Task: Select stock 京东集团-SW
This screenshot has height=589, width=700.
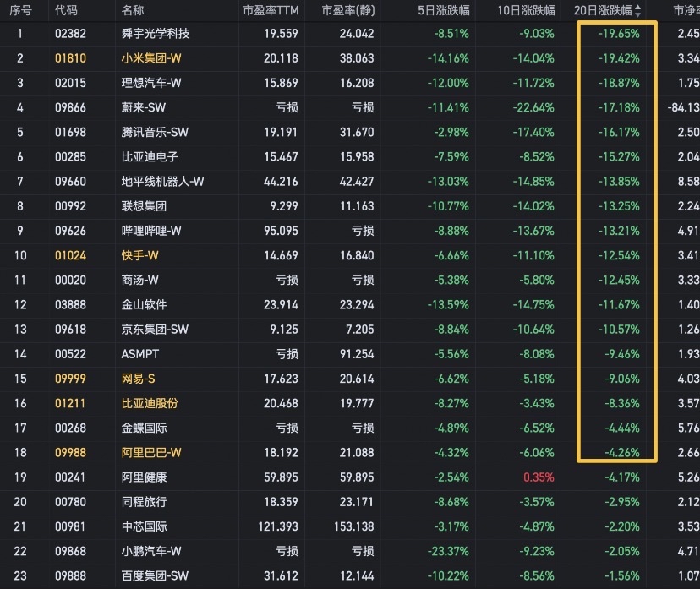Action: click(x=155, y=330)
